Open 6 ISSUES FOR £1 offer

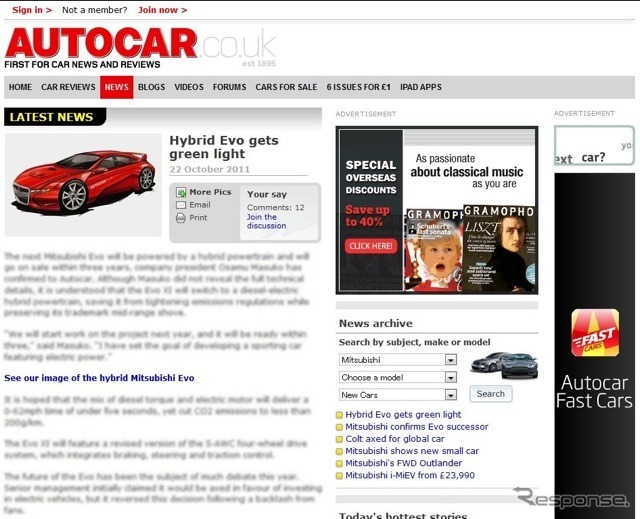(359, 87)
